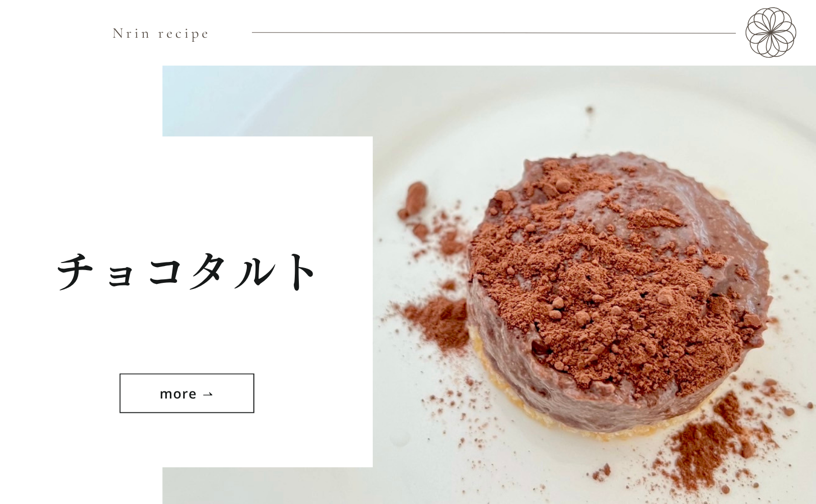Open the more button
816x504 pixels.
click(187, 393)
